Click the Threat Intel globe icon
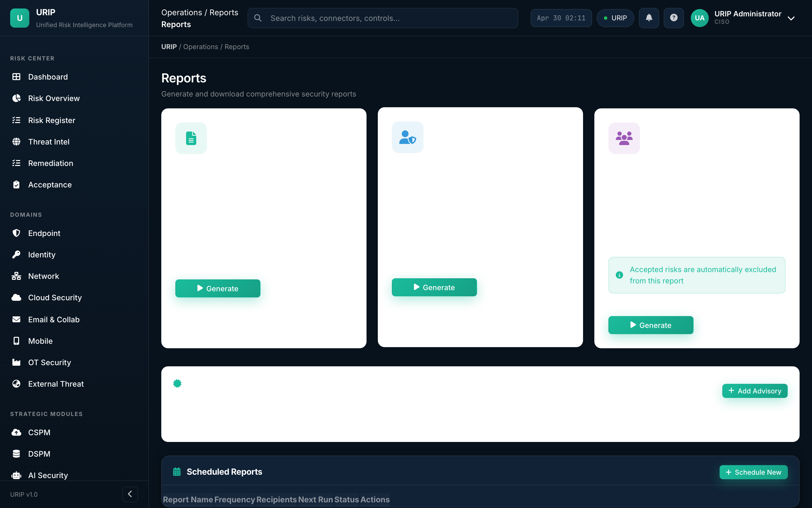 [x=16, y=142]
